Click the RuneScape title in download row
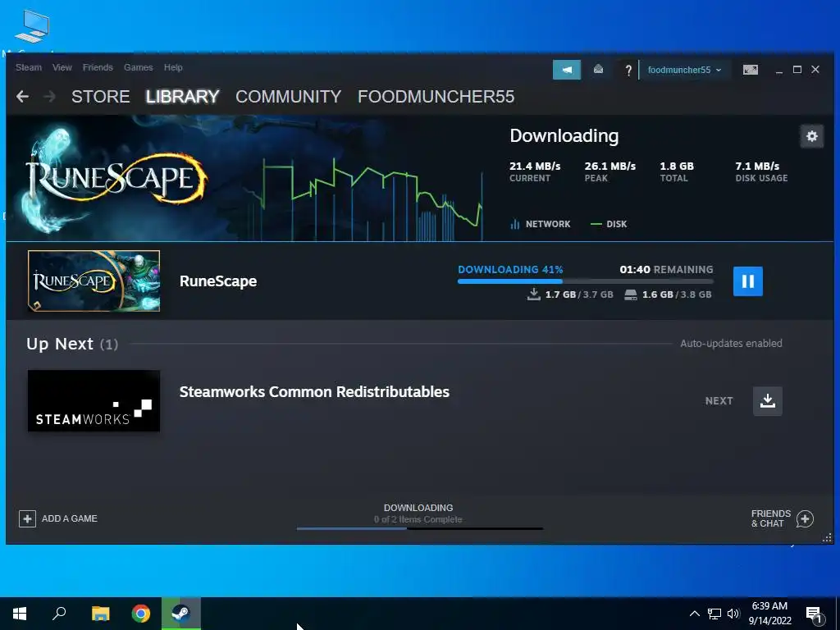840x630 pixels. click(218, 281)
